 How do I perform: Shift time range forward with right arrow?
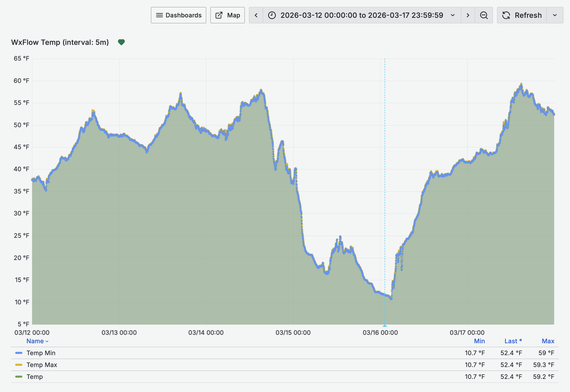468,15
